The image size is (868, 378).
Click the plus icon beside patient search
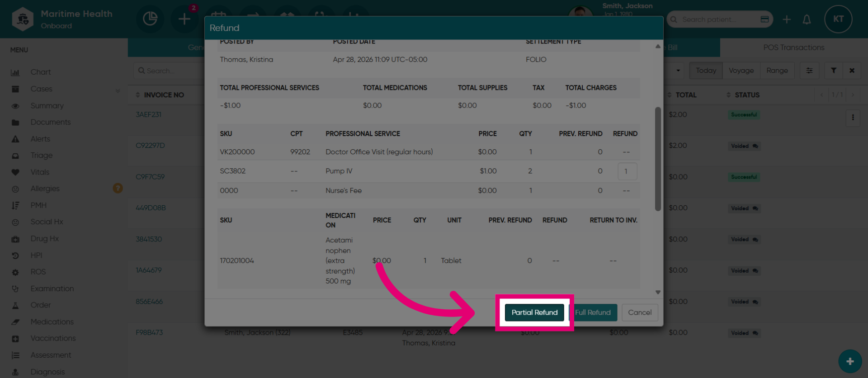click(787, 19)
